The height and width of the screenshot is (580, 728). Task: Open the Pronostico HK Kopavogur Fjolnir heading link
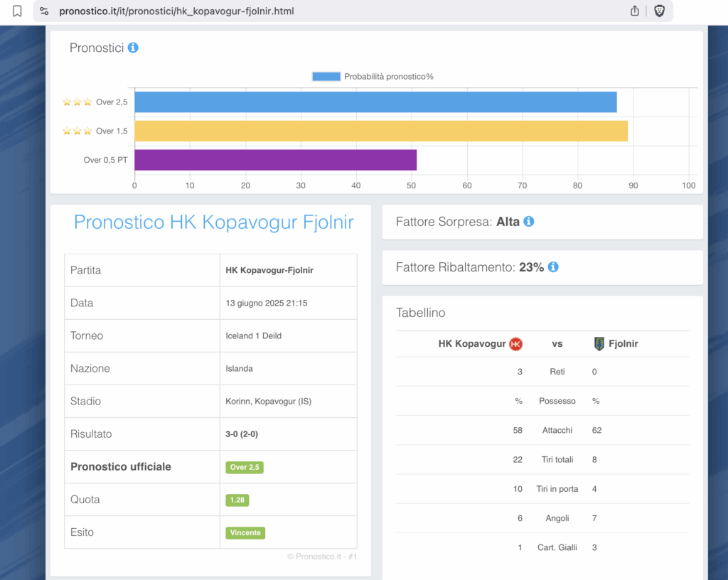tap(213, 222)
